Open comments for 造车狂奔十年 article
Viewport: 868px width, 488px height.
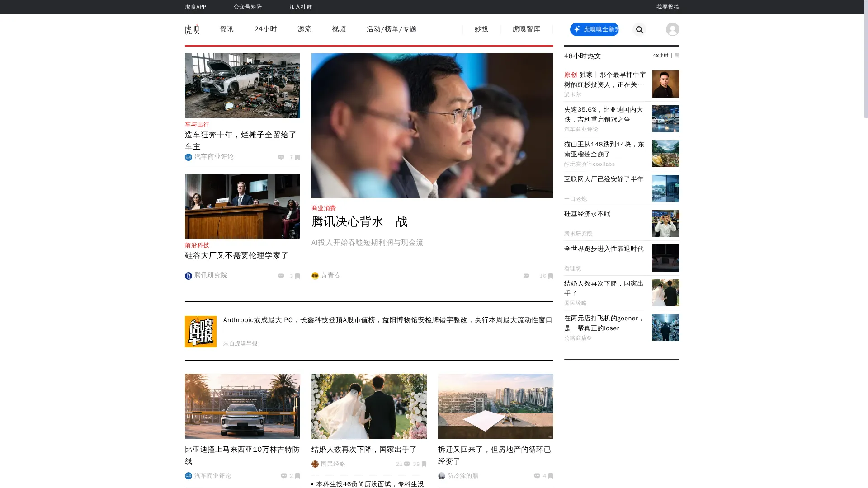click(281, 157)
